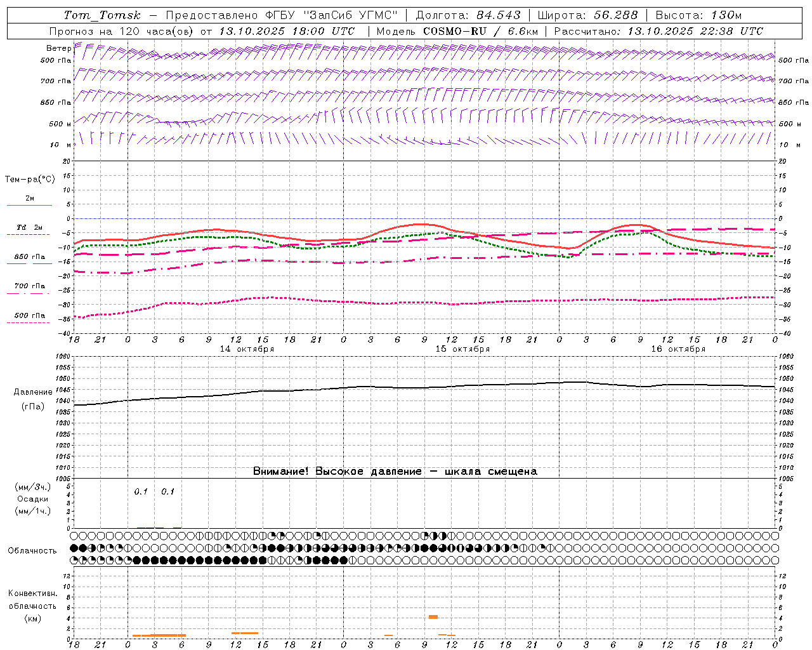Click the Давление pressure panel label
The width and height of the screenshot is (812, 650).
click(x=33, y=392)
